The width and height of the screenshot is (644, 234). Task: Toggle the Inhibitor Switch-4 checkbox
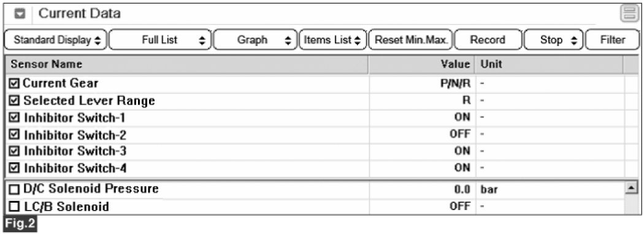click(x=14, y=168)
